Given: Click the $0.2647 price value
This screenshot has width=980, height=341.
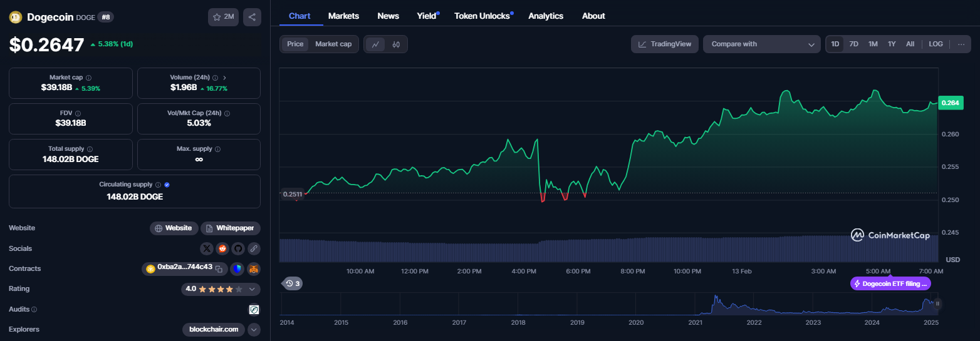Looking at the screenshot, I should coord(46,44).
